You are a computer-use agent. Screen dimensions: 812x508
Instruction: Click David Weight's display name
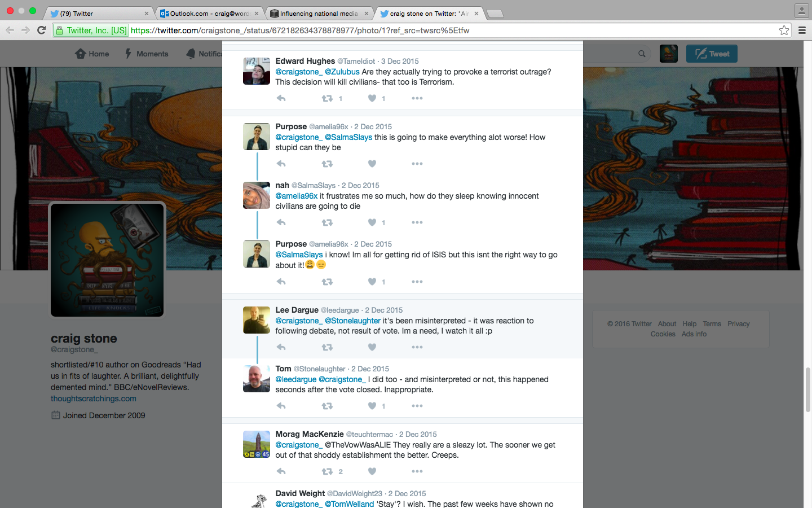300,493
